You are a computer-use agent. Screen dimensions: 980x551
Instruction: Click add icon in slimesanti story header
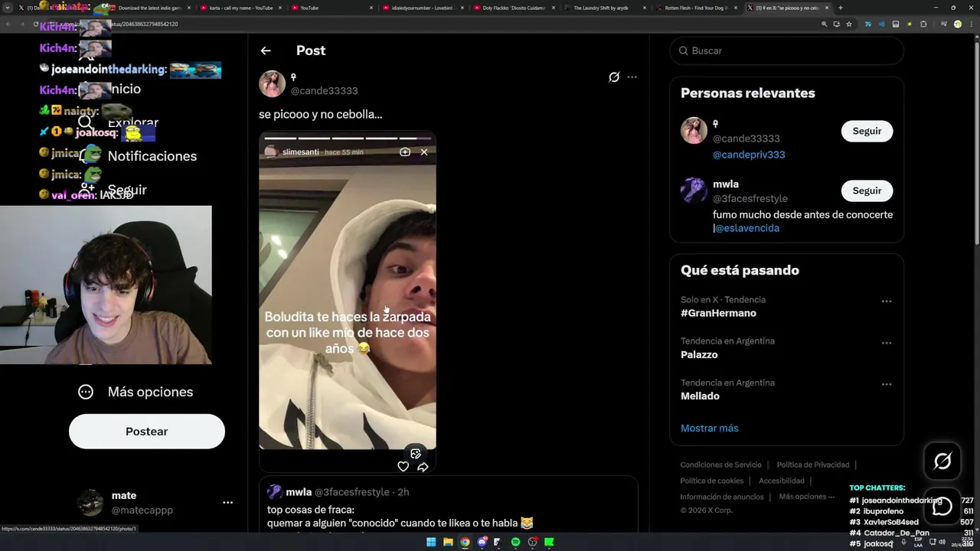coord(405,152)
